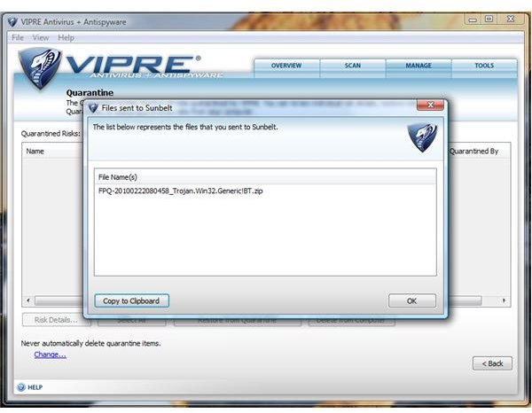
Task: Click the left arrow of the horizontal scrollbar
Action: click(28, 300)
